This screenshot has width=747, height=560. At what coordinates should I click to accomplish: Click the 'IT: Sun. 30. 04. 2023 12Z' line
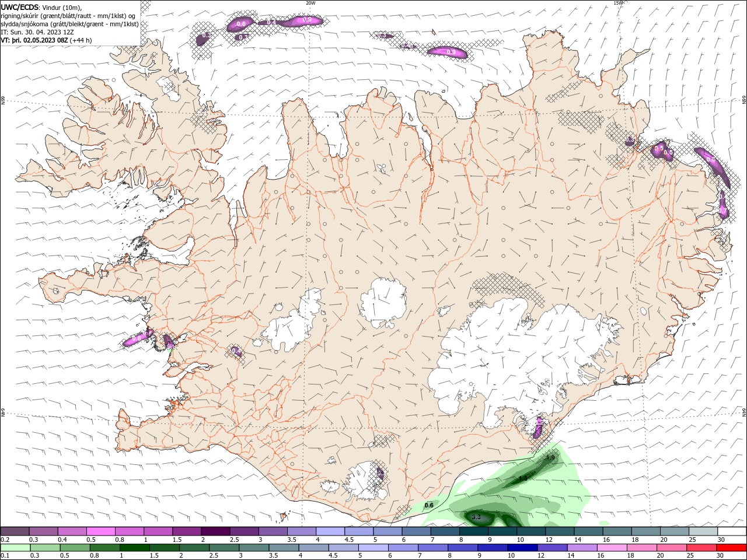37,32
